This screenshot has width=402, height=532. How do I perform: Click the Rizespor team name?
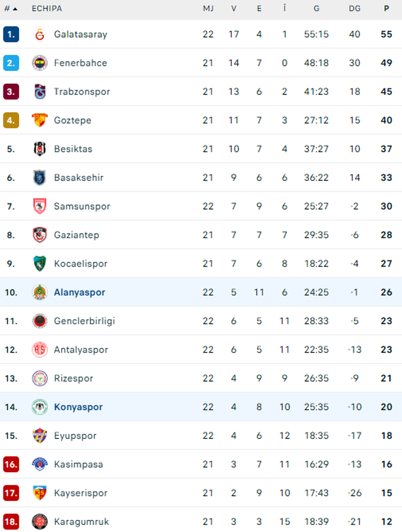(74, 378)
